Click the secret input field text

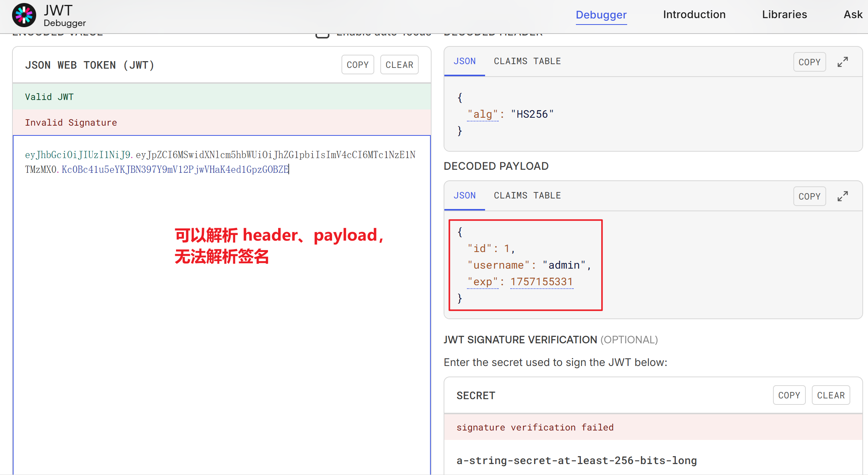(577, 461)
